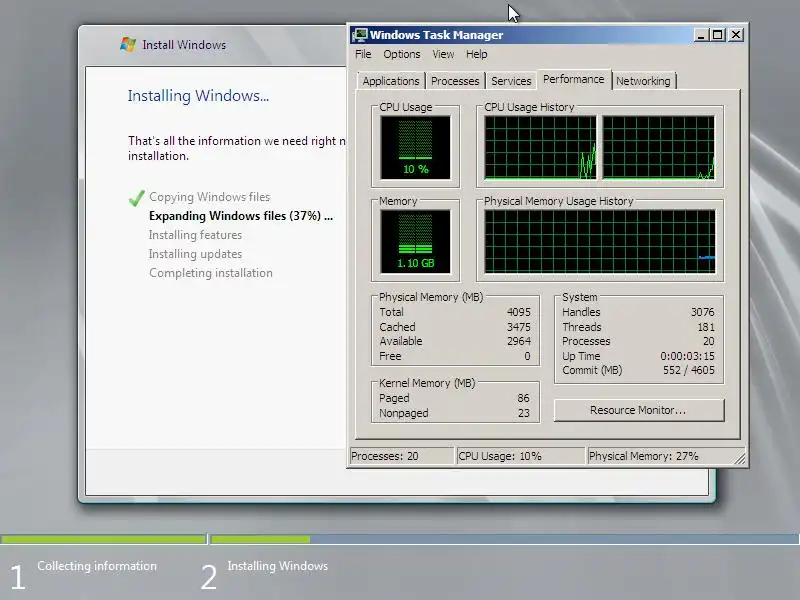
Task: Click the Kernel Memory Paged value 86
Action: click(x=523, y=398)
